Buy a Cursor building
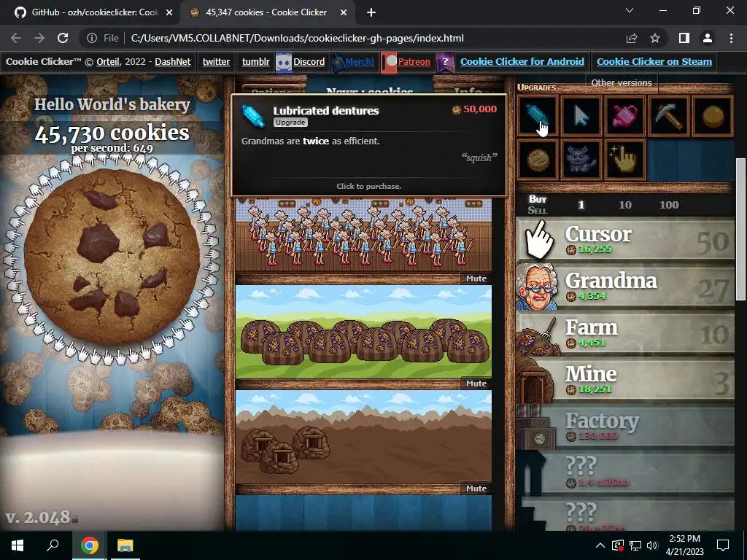The height and width of the screenshot is (560, 747). click(625, 241)
